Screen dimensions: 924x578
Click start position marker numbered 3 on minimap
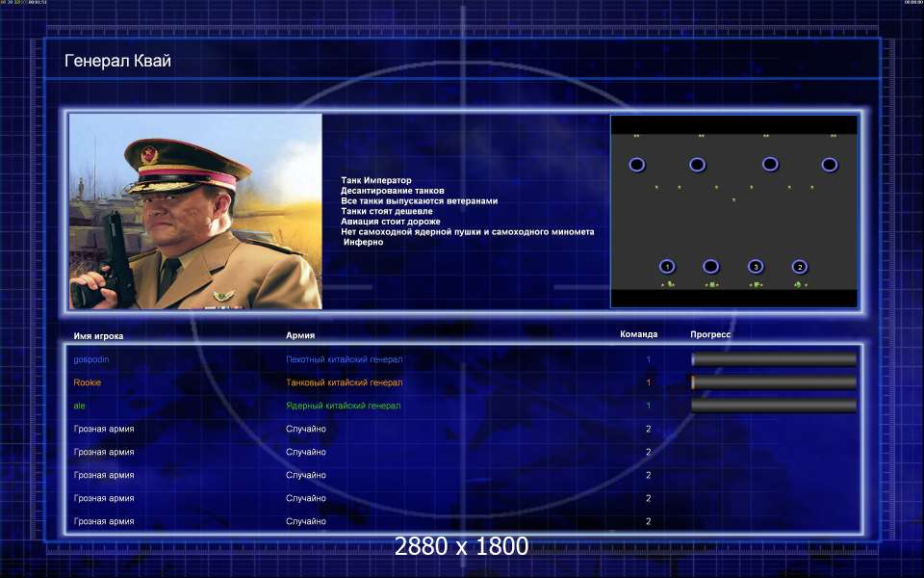pyautogui.click(x=756, y=267)
